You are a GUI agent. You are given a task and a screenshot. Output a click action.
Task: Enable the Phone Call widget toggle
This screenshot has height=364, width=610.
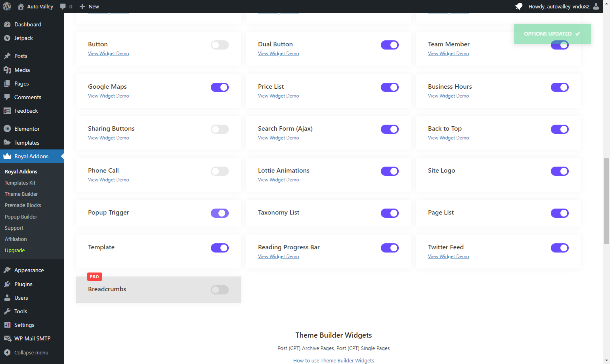[220, 171]
